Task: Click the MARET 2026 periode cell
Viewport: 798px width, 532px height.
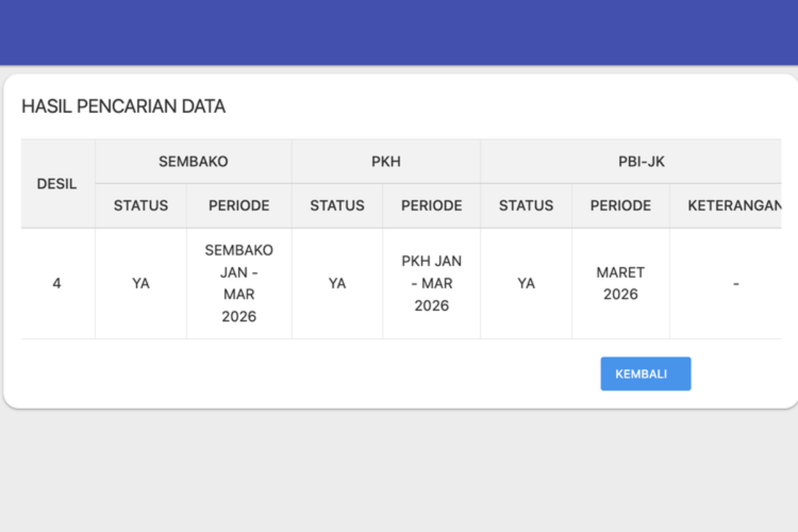Action: pos(620,283)
